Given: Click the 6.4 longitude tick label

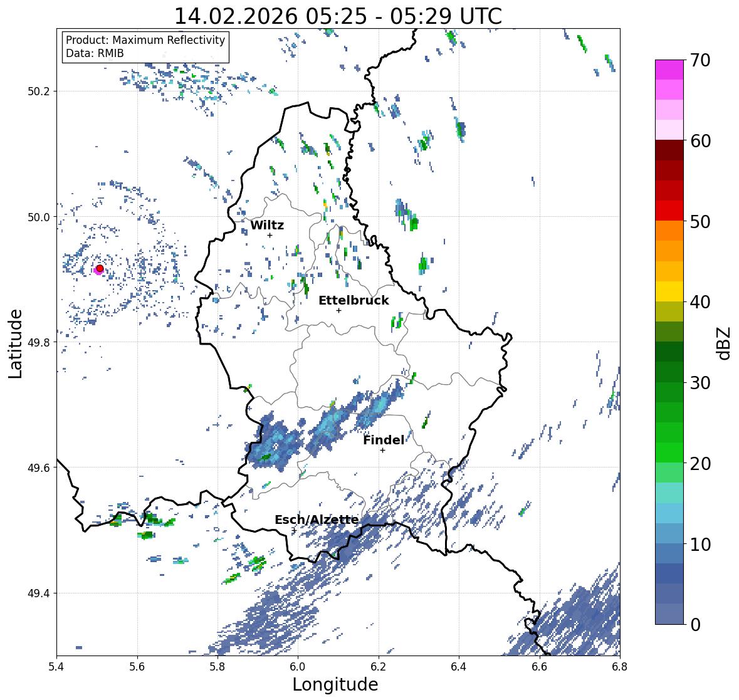Looking at the screenshot, I should point(459,667).
